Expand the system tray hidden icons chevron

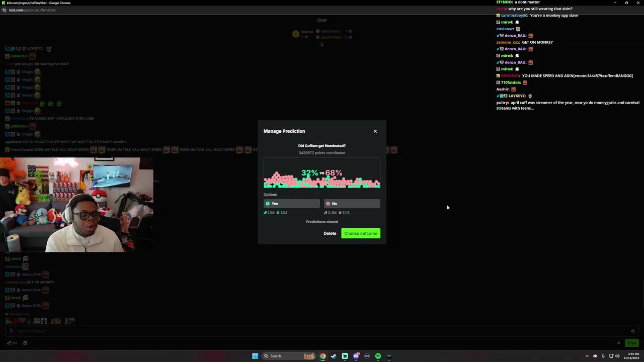[x=587, y=356]
